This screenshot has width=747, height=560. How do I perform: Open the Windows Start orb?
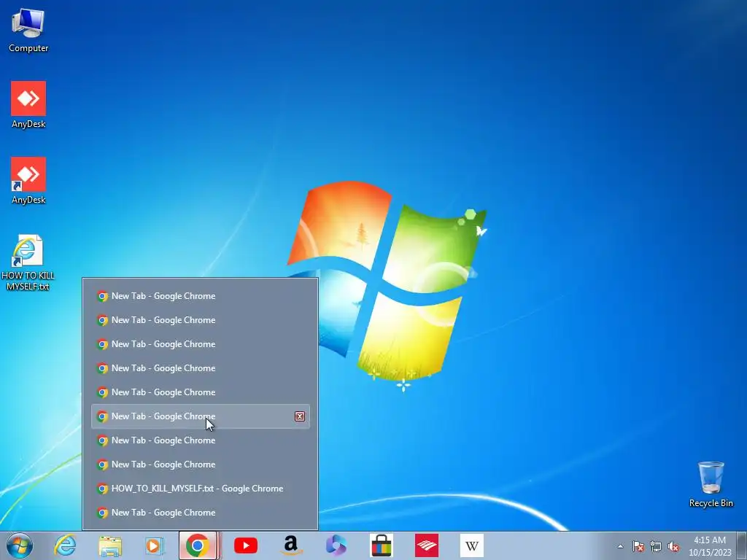[x=20, y=545]
